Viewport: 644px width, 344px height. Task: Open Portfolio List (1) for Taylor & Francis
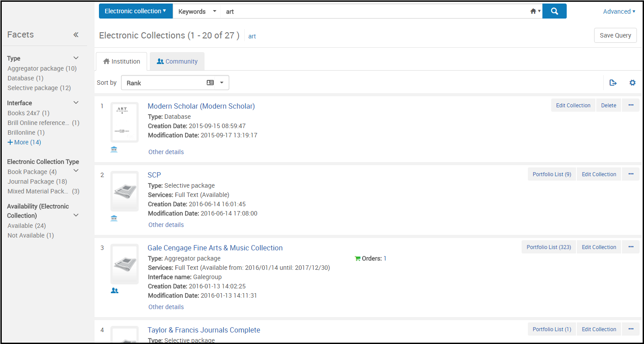click(552, 329)
